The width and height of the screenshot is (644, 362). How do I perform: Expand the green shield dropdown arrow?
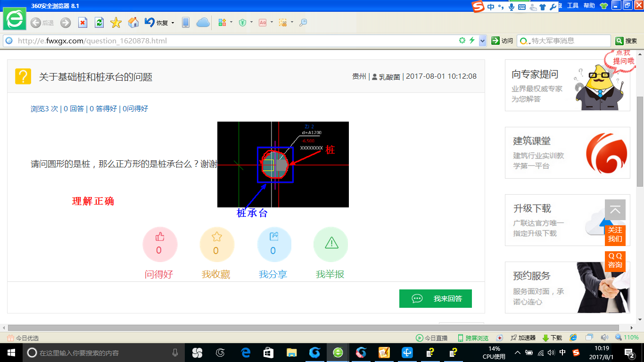tap(251, 22)
